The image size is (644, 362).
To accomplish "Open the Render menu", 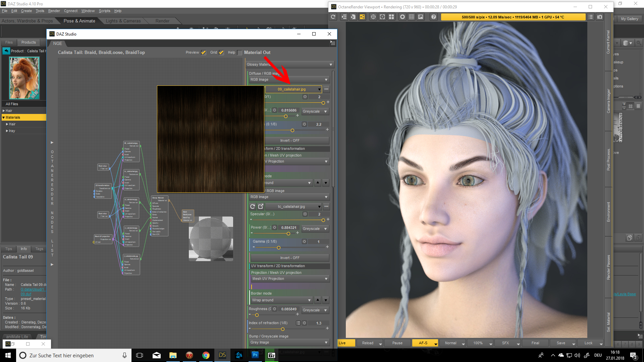I will coord(54,11).
